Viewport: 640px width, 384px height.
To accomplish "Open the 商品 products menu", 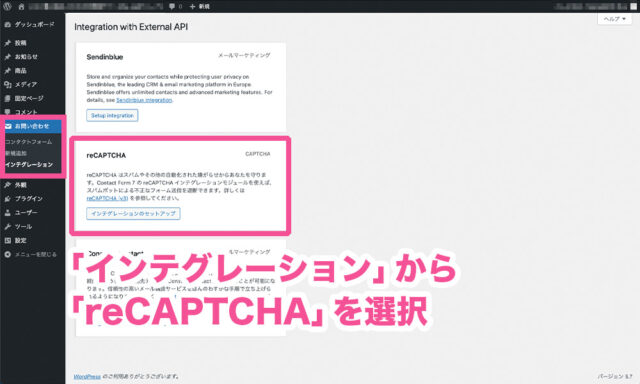I will coord(33,71).
